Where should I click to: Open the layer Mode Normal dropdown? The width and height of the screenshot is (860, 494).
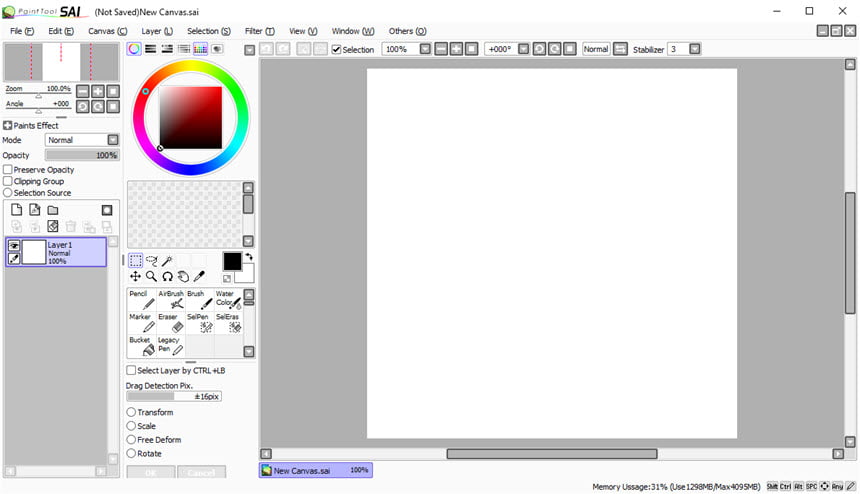113,140
